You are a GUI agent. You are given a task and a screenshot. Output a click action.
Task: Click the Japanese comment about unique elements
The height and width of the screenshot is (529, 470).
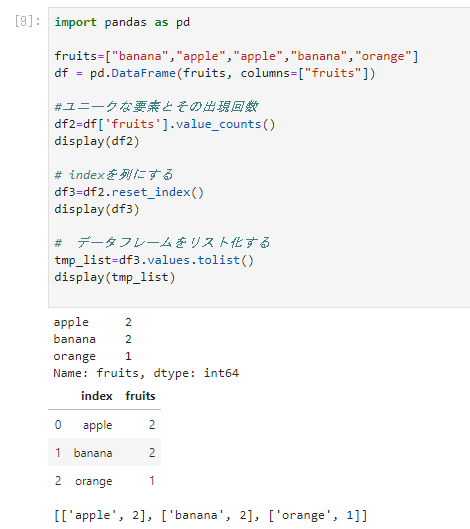point(157,107)
